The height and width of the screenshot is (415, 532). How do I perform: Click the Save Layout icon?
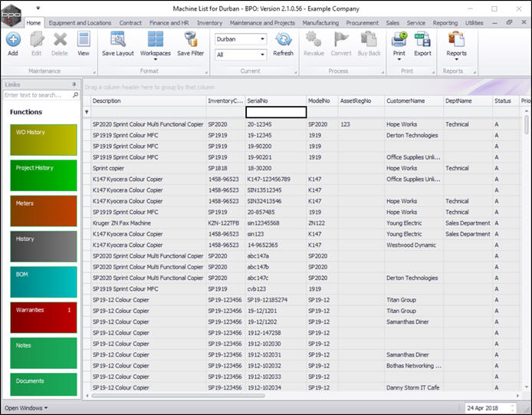pyautogui.click(x=117, y=43)
